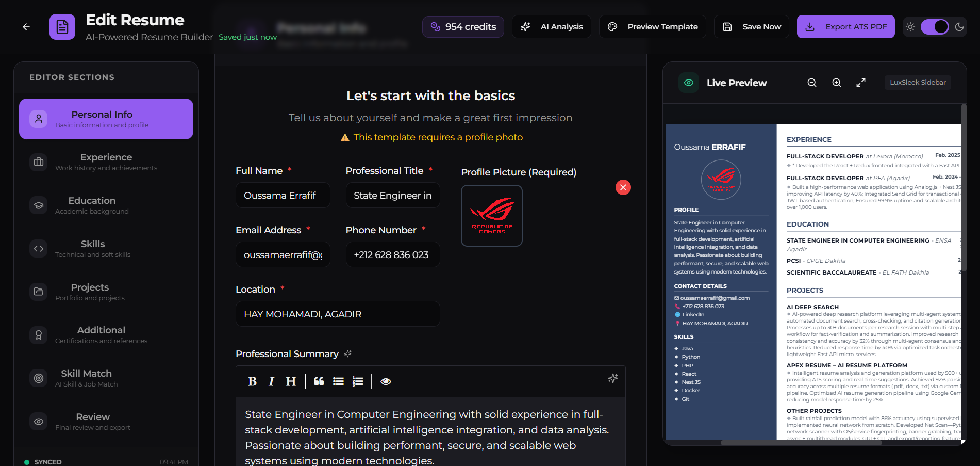Click the AI sparkle icon beside Professional Summary
Image resolution: width=980 pixels, height=466 pixels.
(x=348, y=354)
